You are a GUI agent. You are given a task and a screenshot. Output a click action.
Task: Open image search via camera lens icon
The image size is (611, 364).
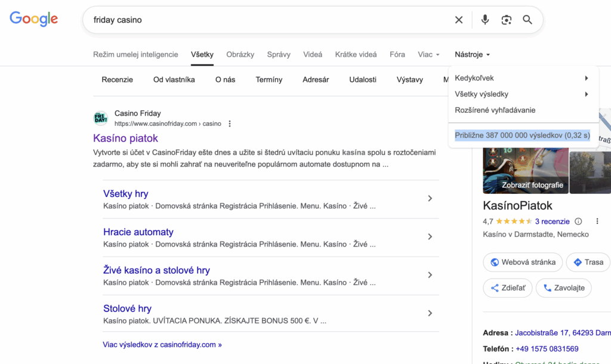pyautogui.click(x=507, y=20)
